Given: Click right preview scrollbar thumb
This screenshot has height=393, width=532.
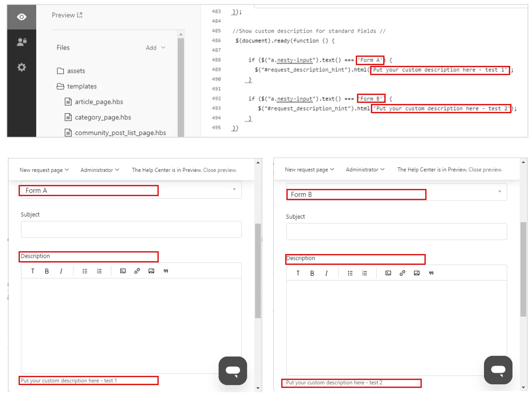Looking at the screenshot, I should click(x=523, y=269).
